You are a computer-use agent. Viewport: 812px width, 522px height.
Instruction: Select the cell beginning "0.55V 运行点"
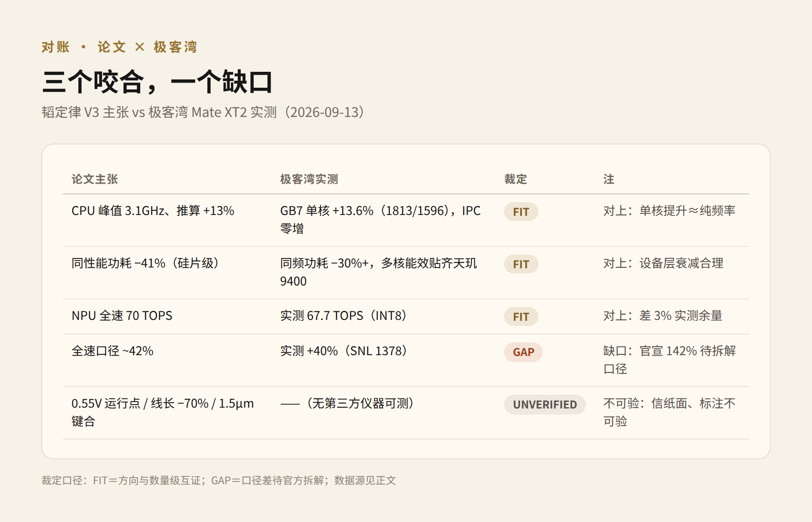coord(163,412)
